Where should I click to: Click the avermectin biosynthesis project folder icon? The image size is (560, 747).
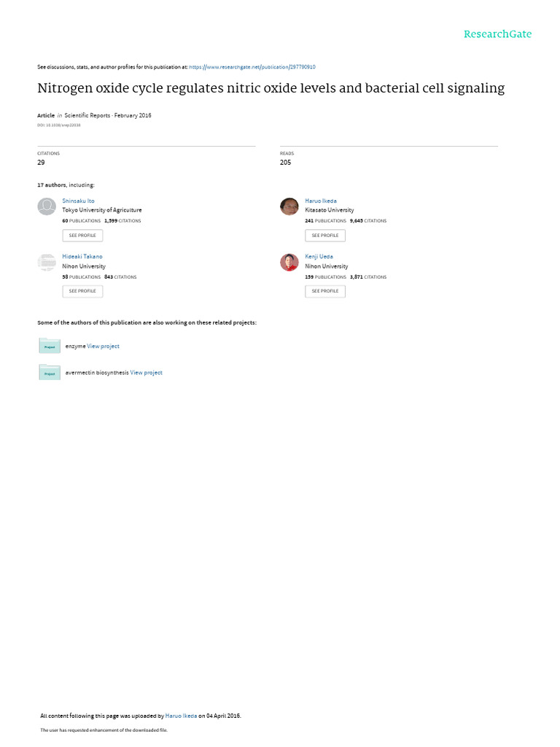point(50,372)
